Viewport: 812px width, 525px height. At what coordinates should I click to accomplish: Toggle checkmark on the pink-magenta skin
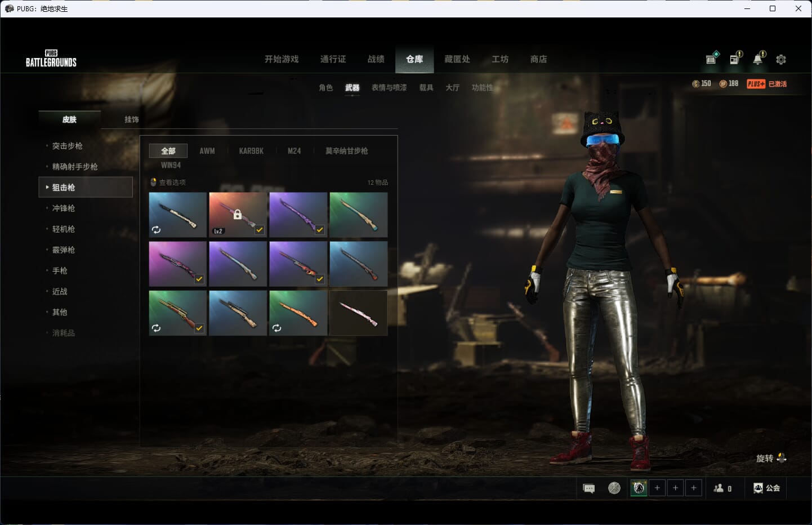coord(199,279)
